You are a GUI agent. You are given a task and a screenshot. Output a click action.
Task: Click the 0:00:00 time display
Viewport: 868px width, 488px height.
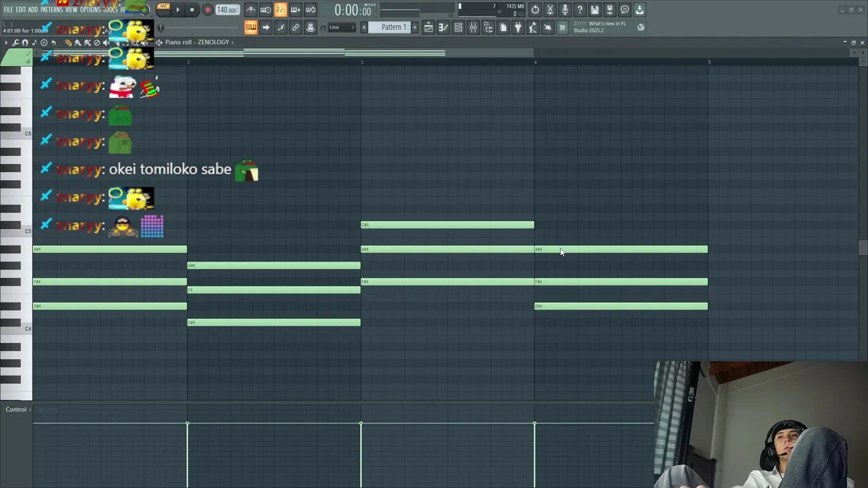click(353, 10)
